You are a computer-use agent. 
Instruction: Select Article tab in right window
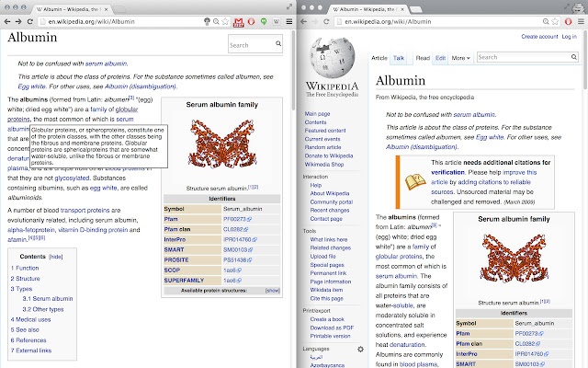(x=379, y=58)
